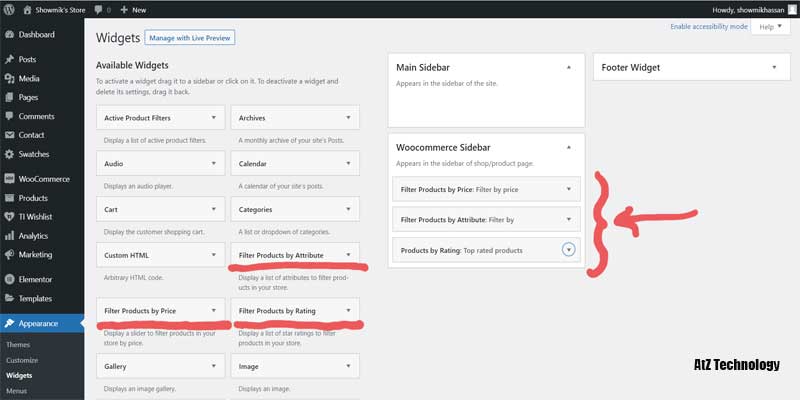Click the Comments bubble icon in sidebar

(x=9, y=116)
